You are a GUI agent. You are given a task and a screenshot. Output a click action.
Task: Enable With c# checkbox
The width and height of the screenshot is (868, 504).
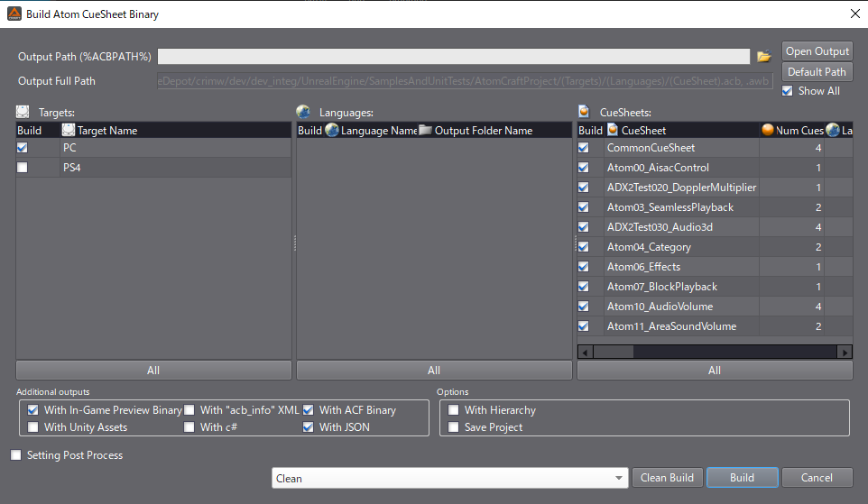pyautogui.click(x=189, y=427)
